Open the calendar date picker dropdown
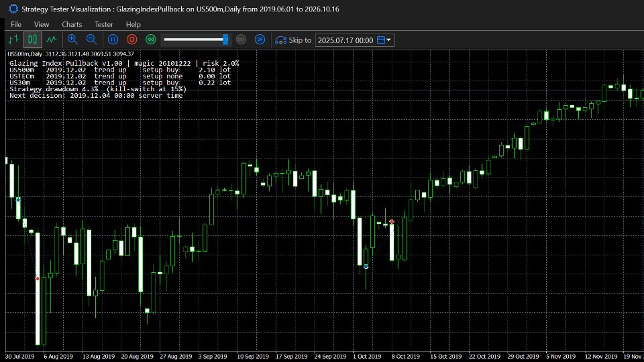Image resolution: width=644 pixels, height=362 pixels. tap(384, 40)
